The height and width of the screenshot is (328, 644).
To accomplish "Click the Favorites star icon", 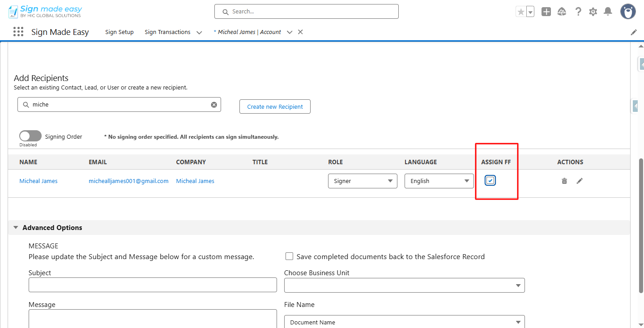I will point(520,12).
